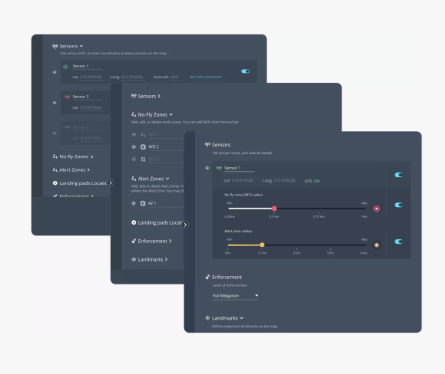
Task: Click the Landmarks icon in front panel
Action: pyautogui.click(x=207, y=318)
